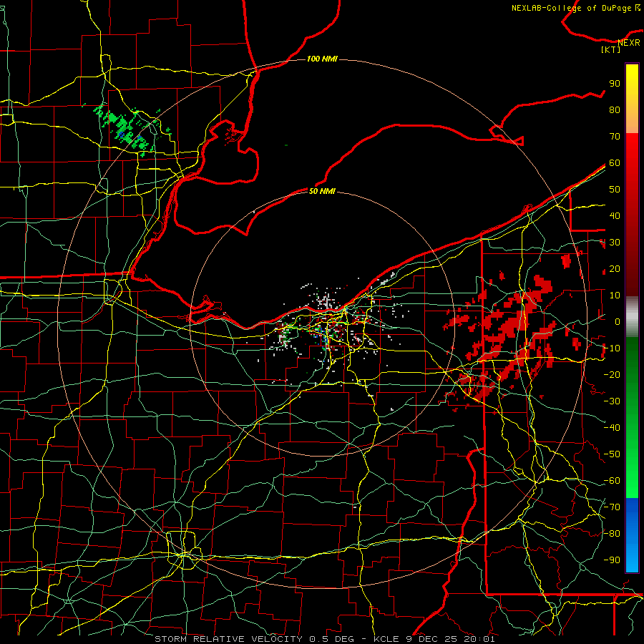Click the -50 value on the velocity scale
This screenshot has height=644, width=644.
612,454
